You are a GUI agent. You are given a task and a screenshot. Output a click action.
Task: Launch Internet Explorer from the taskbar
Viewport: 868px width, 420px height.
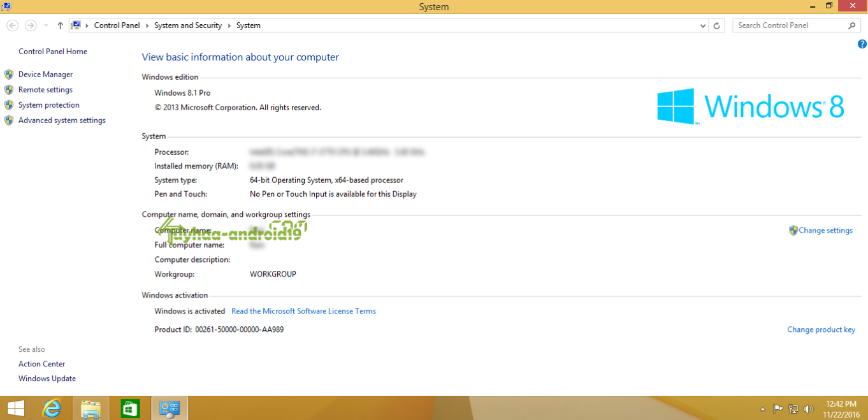52,409
